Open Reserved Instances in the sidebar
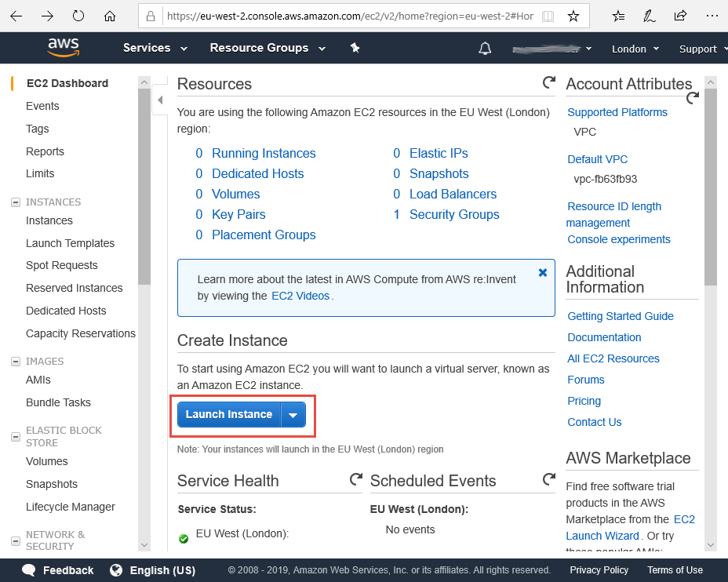 coord(75,288)
